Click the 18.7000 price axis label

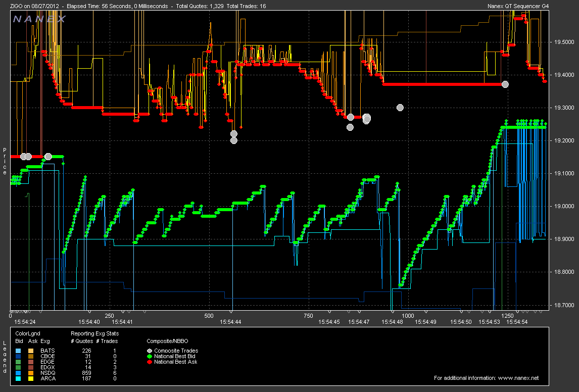[x=564, y=305]
